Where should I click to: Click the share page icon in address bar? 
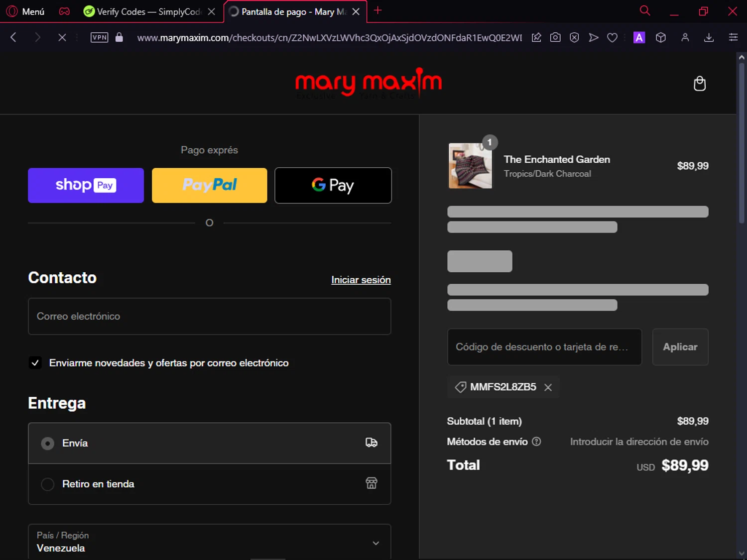536,37
